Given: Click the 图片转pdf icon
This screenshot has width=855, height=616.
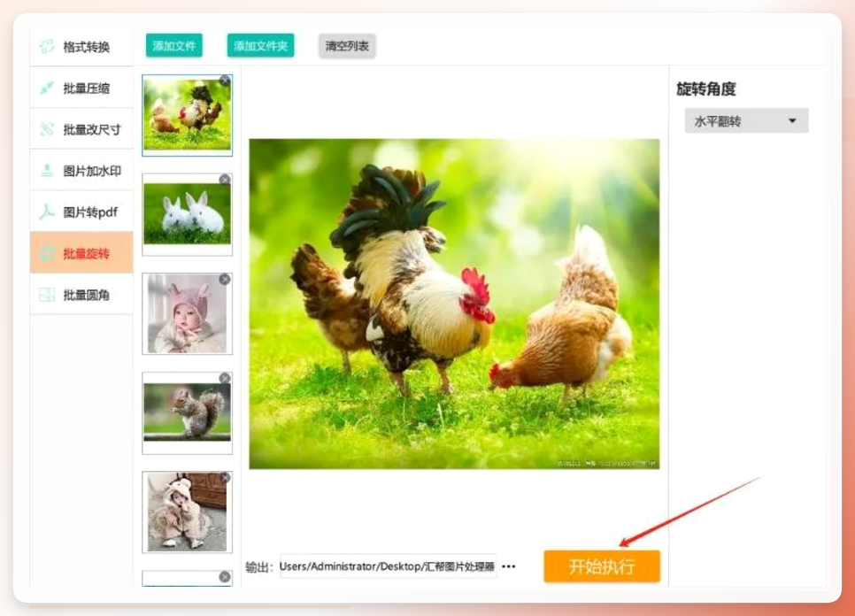Looking at the screenshot, I should [47, 212].
